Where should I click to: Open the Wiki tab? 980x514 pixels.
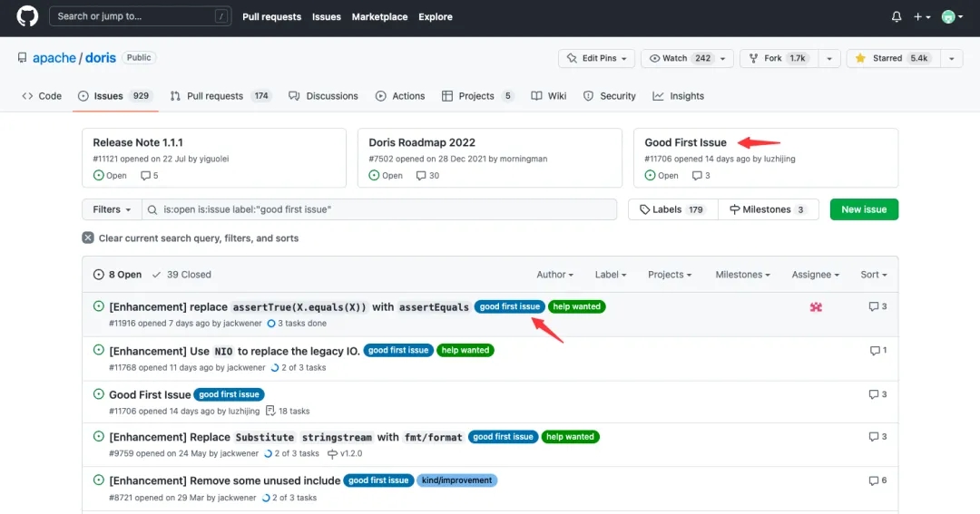pos(549,96)
